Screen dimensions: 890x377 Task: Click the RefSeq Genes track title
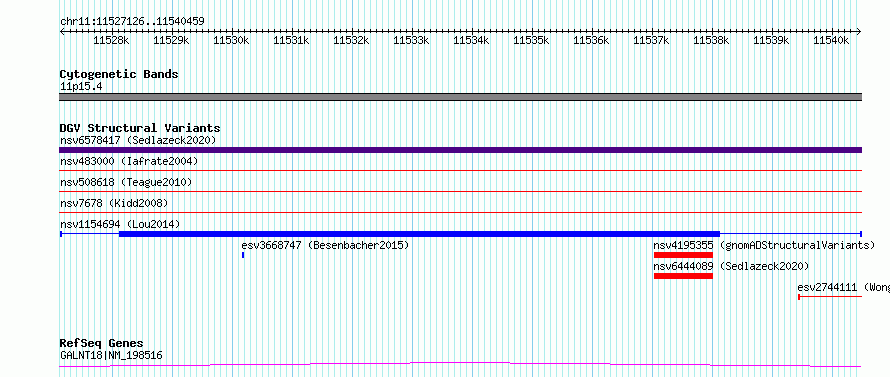pos(101,344)
